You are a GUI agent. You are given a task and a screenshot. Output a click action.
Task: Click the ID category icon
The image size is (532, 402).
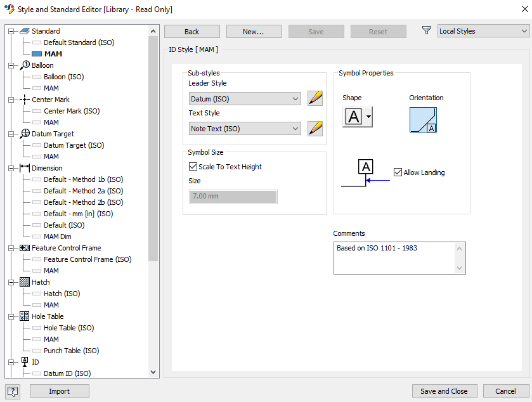pyautogui.click(x=25, y=361)
